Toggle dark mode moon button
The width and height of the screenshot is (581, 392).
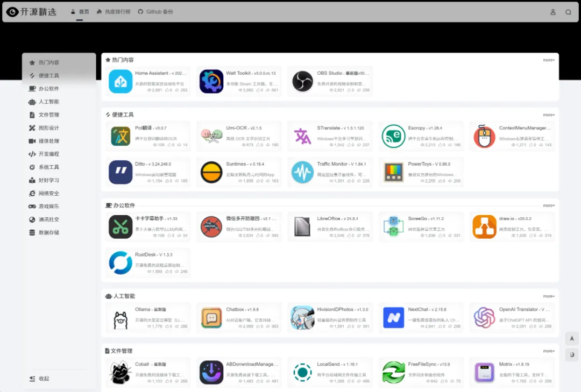[x=572, y=354]
